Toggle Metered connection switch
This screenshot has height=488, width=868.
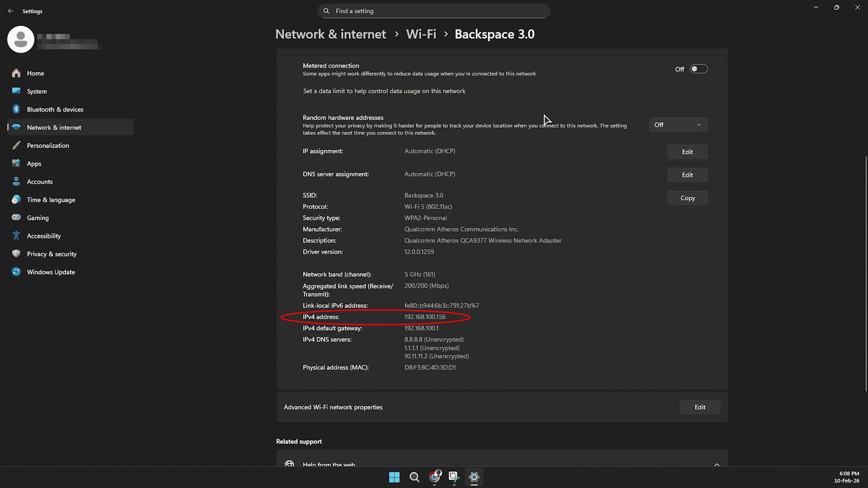point(698,69)
